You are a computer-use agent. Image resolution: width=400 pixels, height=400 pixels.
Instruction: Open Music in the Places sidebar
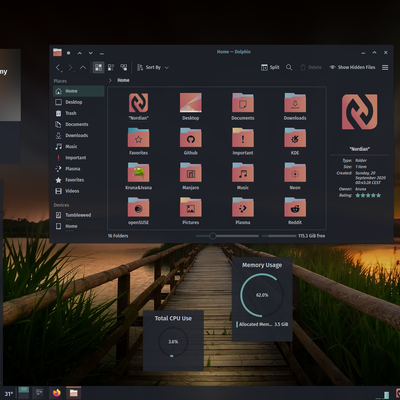79,146
